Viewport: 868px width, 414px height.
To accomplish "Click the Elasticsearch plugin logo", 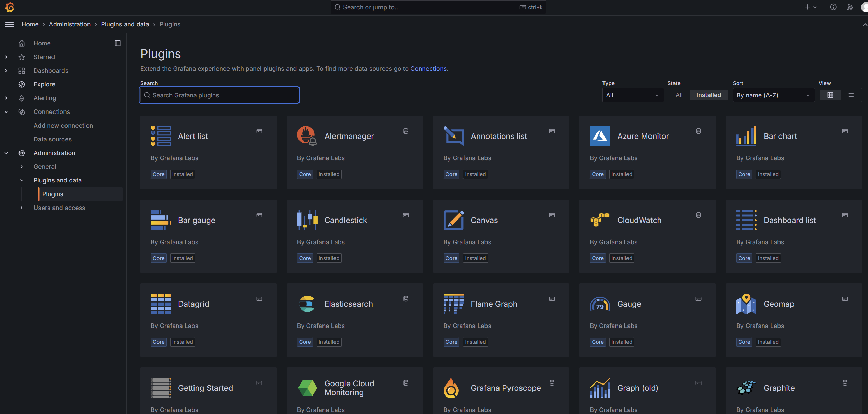I will 306,304.
